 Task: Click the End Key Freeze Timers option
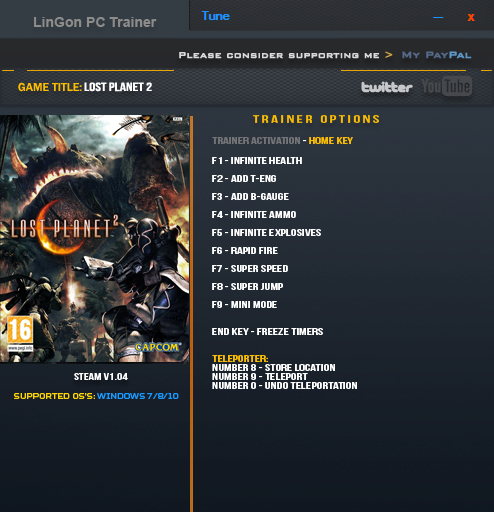tap(267, 332)
